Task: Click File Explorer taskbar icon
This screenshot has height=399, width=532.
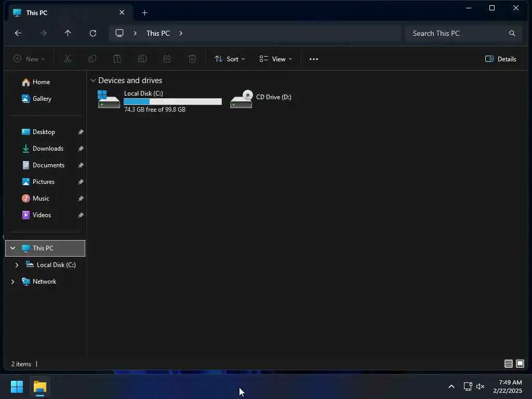Action: [x=39, y=387]
